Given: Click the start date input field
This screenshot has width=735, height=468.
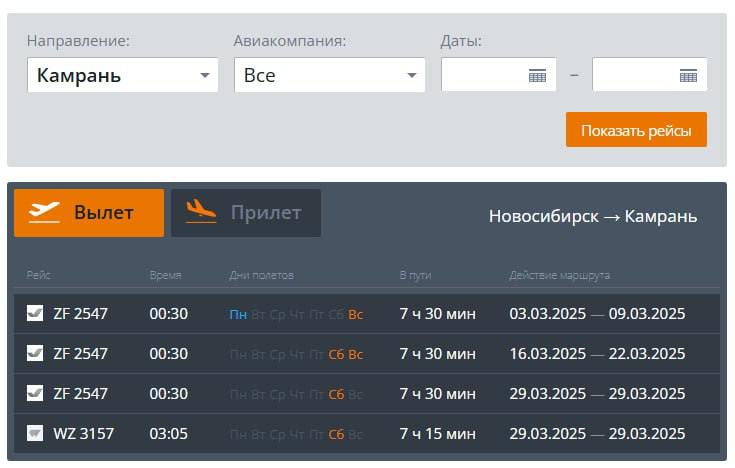Looking at the screenshot, I should point(485,75).
